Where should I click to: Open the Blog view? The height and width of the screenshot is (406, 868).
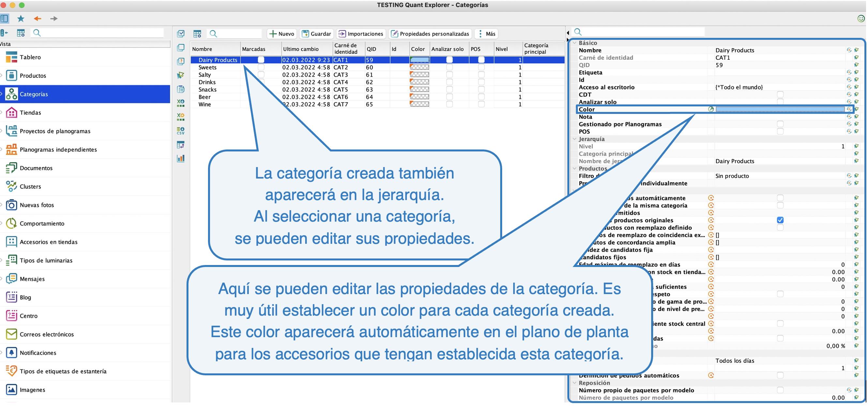[25, 297]
